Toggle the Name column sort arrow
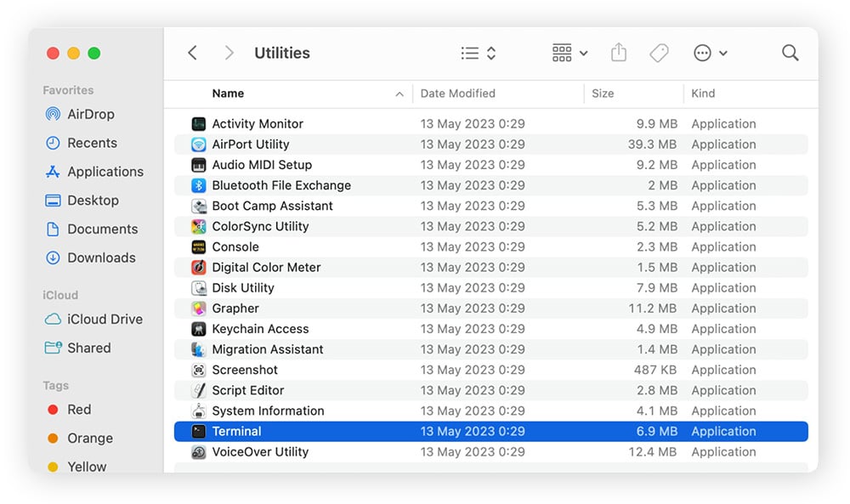This screenshot has width=850, height=504. pos(399,94)
